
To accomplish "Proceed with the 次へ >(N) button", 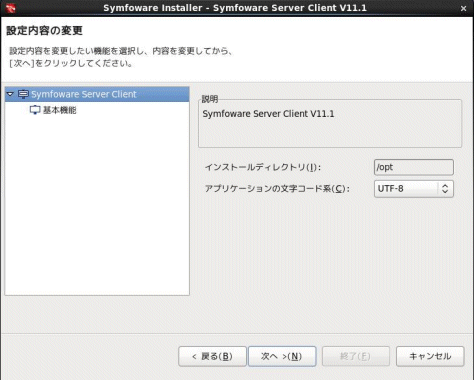I will click(282, 356).
